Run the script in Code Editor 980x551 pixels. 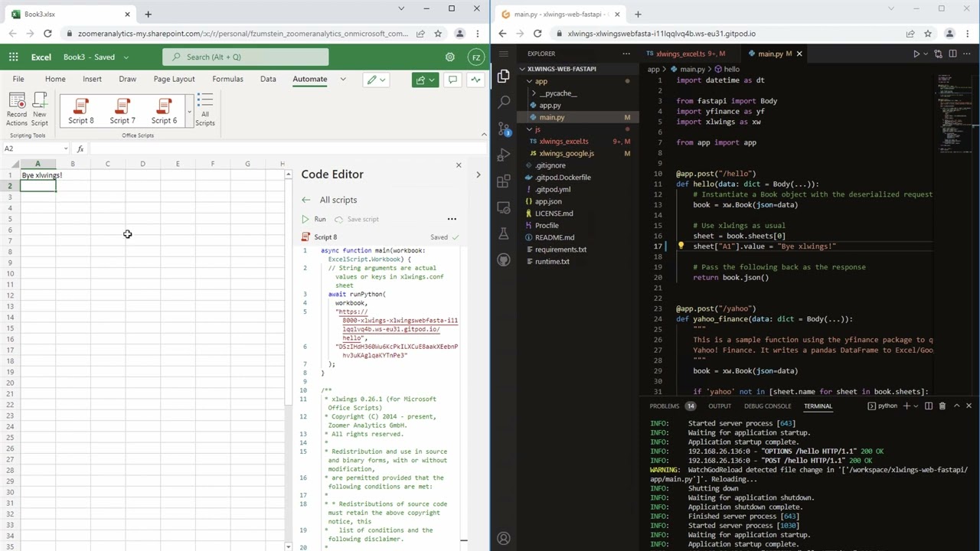coord(314,219)
